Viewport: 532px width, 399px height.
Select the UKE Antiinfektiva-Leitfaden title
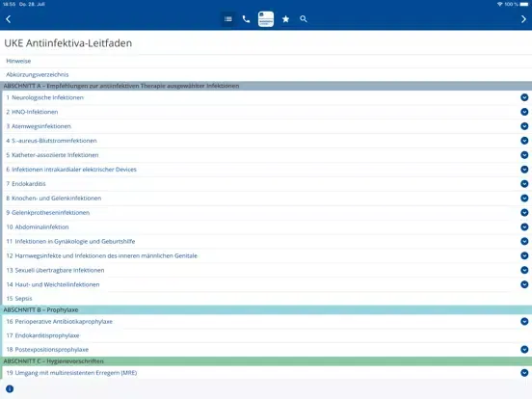pyautogui.click(x=67, y=43)
